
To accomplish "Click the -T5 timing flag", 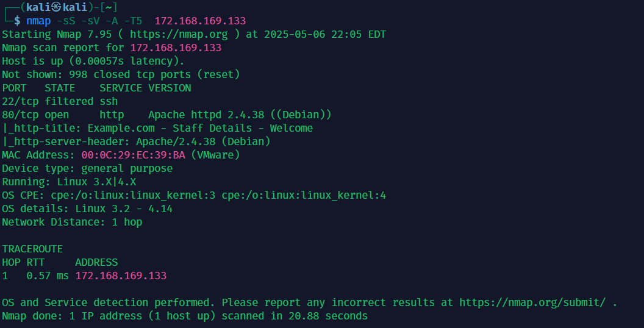I will [133, 21].
